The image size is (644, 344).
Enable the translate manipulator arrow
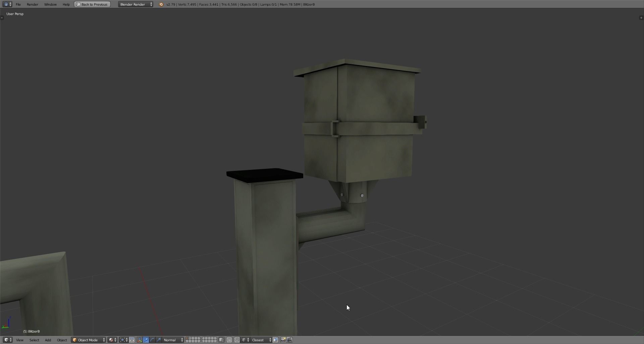(x=146, y=340)
